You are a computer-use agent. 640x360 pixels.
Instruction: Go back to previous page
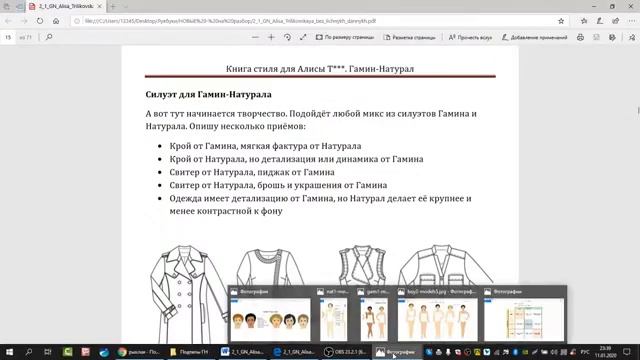[x=9, y=21]
